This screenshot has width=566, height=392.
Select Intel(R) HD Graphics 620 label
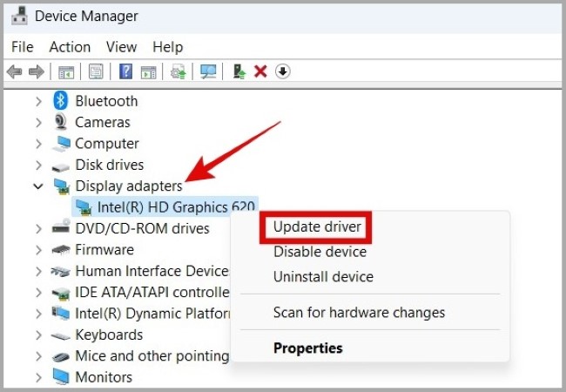pyautogui.click(x=176, y=207)
